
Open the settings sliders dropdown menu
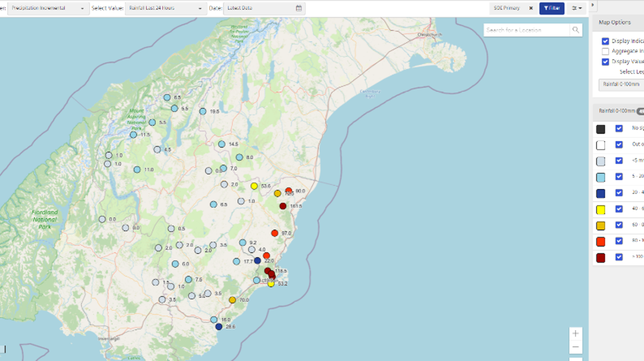[x=577, y=8]
